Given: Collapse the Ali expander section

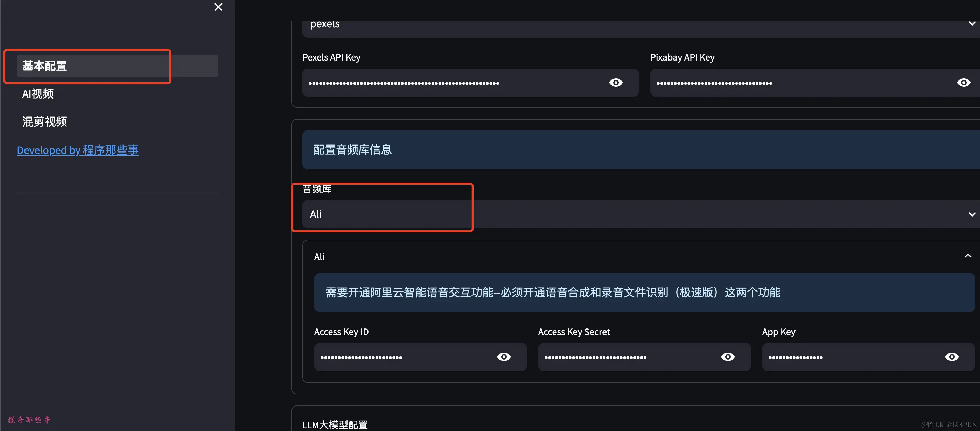Looking at the screenshot, I should (x=967, y=256).
